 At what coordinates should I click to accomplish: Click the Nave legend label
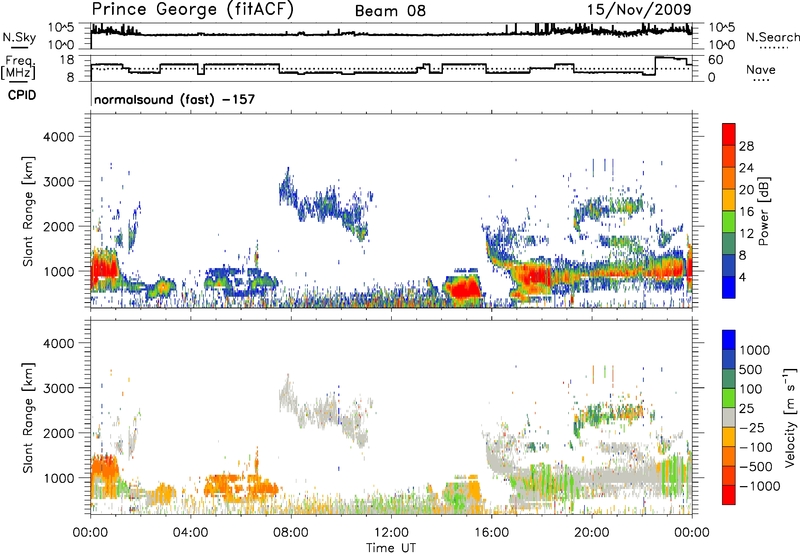pos(760,69)
